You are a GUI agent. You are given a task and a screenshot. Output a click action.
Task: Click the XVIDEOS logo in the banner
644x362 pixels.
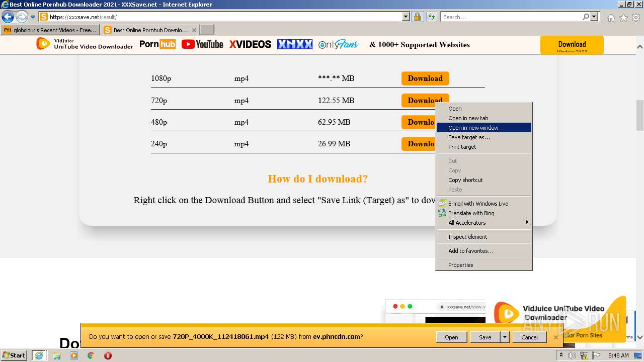[250, 44]
